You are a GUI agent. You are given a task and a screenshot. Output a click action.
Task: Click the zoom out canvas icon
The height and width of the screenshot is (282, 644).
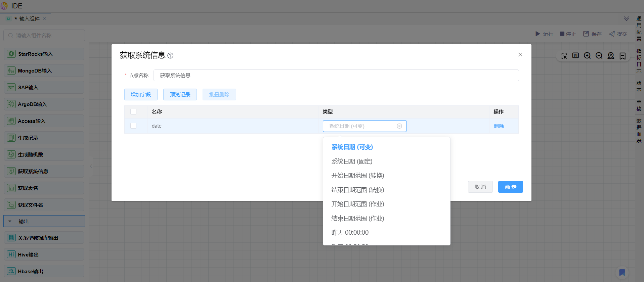[x=599, y=56]
